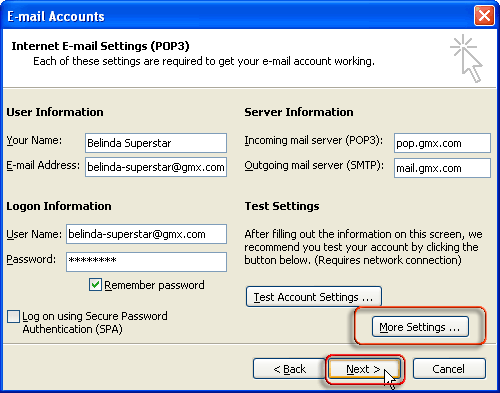Cancel the e-mail account setup

point(449,369)
